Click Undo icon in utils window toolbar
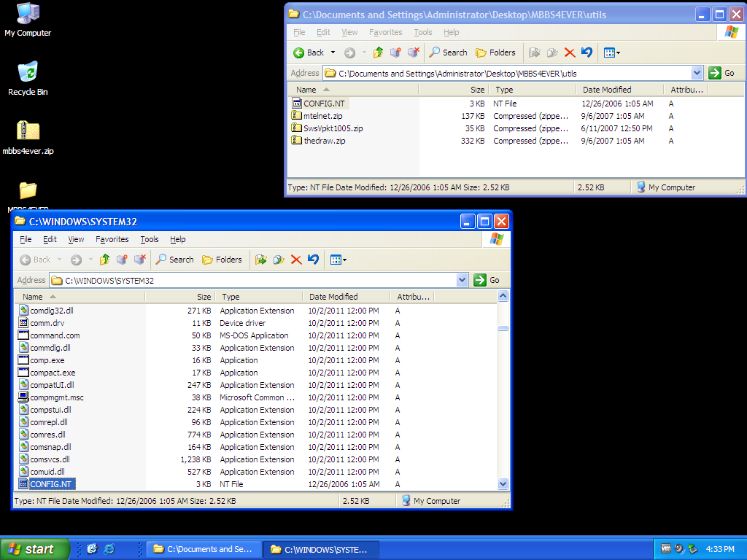The image size is (747, 560). click(x=587, y=52)
